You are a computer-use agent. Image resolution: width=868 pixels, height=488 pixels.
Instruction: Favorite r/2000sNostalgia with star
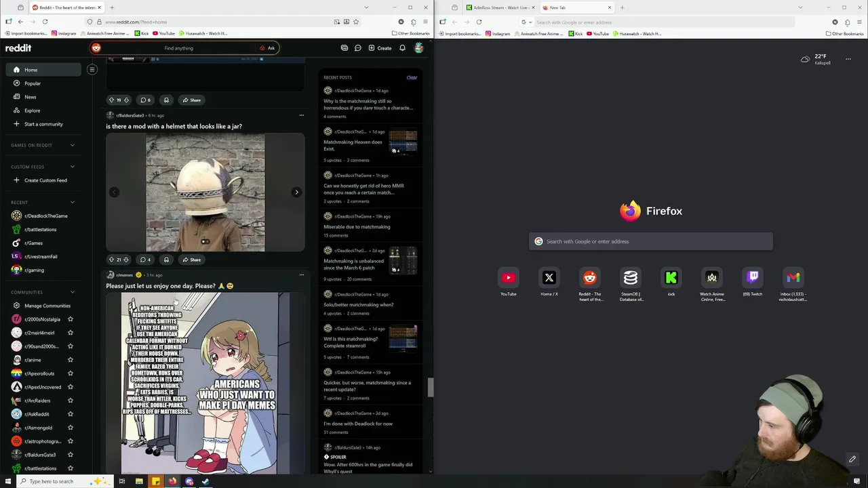pyautogui.click(x=71, y=319)
